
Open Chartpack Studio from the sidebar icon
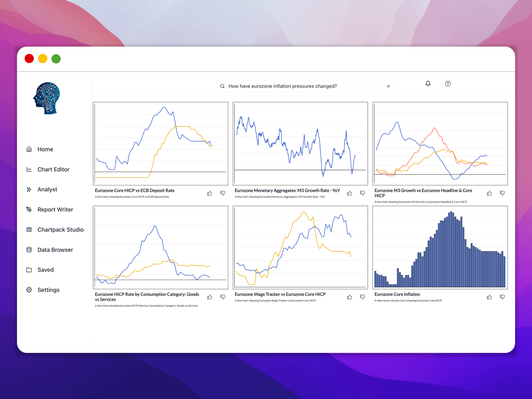coord(29,229)
